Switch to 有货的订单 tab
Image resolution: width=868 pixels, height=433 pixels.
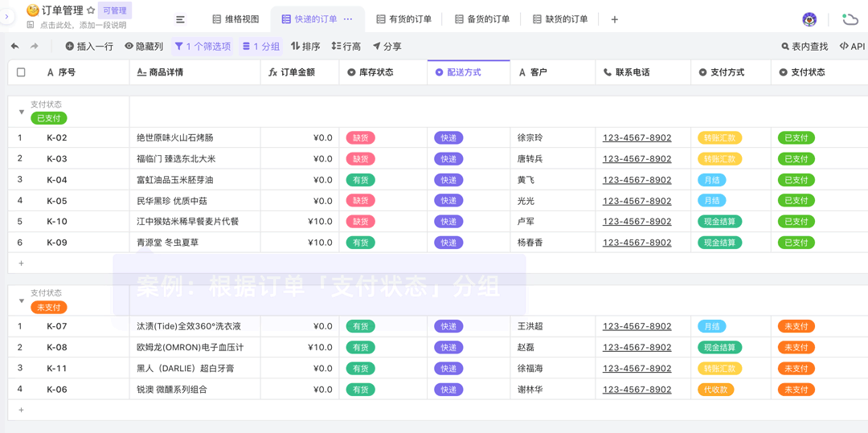(404, 19)
